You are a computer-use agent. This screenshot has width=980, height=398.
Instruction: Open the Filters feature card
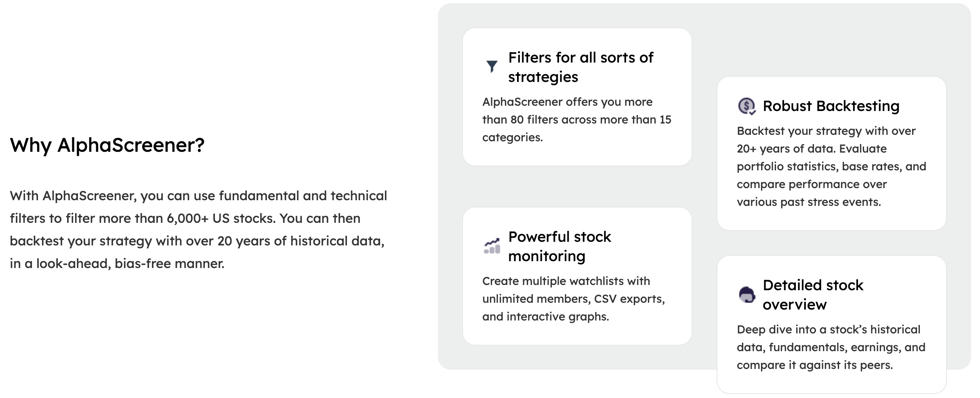coord(577,97)
